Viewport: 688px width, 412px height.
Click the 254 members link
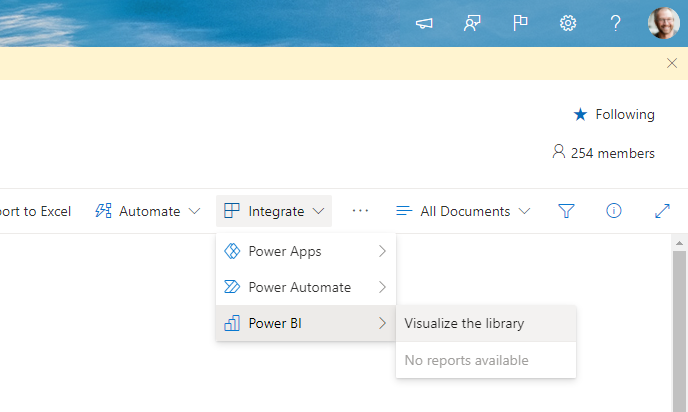point(603,153)
